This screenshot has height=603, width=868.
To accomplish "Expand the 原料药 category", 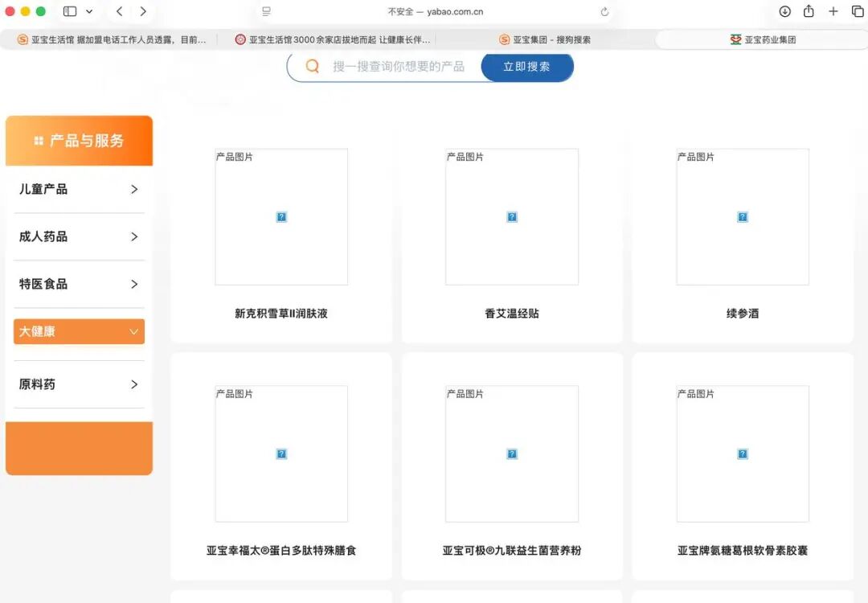I will [x=78, y=384].
